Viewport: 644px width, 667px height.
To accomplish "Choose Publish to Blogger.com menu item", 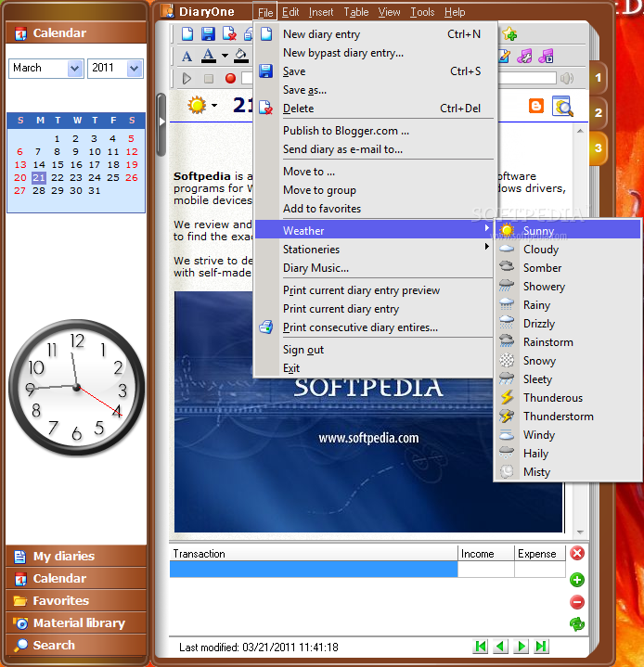I will pos(374,131).
